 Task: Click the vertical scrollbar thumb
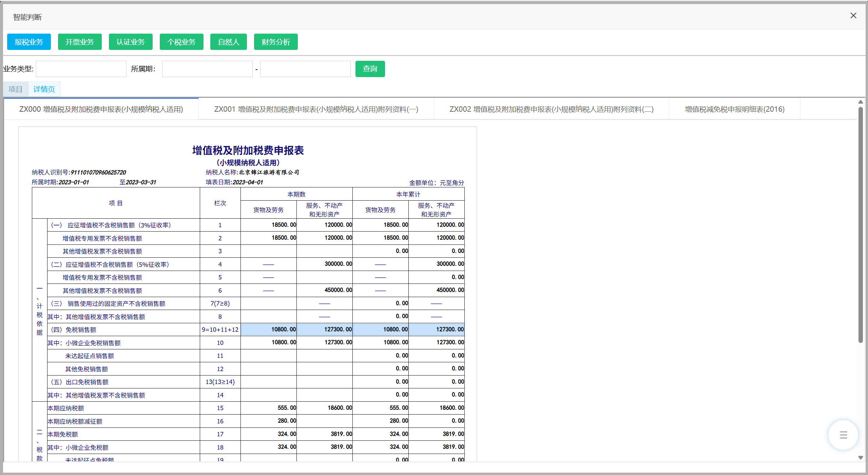coord(861,225)
